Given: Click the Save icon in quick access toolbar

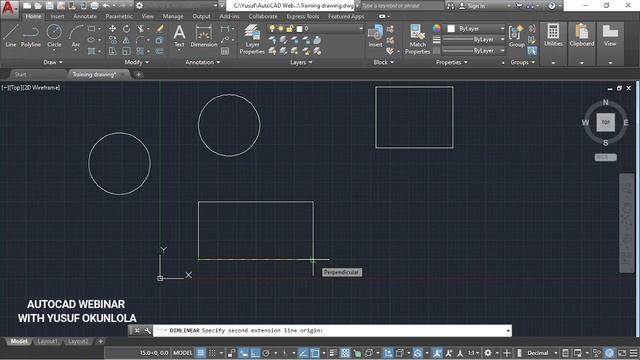Looking at the screenshot, I should coord(49,6).
